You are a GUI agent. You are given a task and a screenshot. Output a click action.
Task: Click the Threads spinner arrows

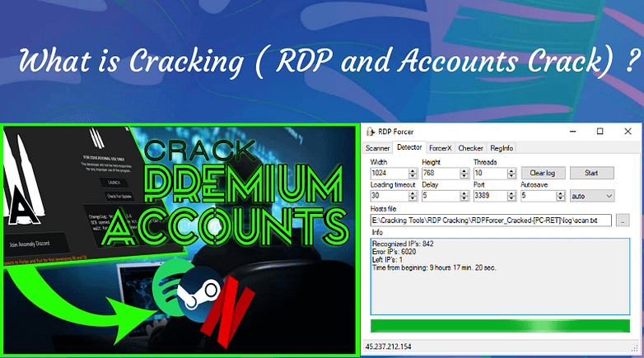tap(511, 174)
